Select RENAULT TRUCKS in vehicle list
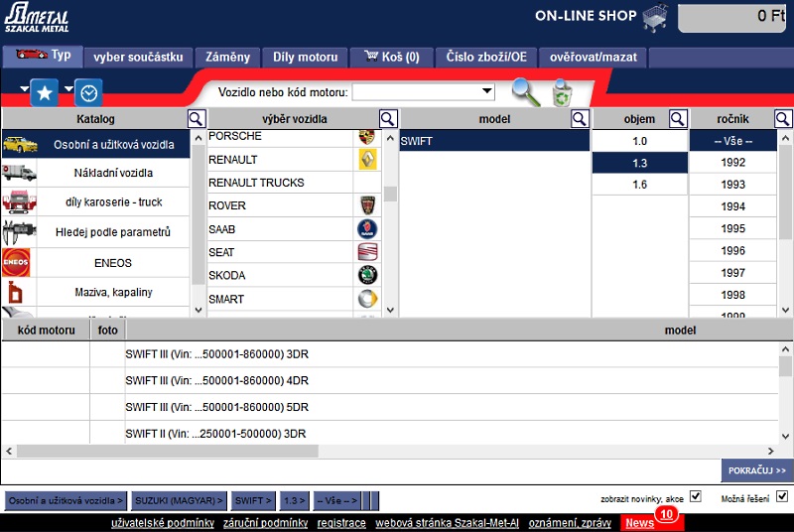Screen dimensions: 794x532 [x=280, y=183]
